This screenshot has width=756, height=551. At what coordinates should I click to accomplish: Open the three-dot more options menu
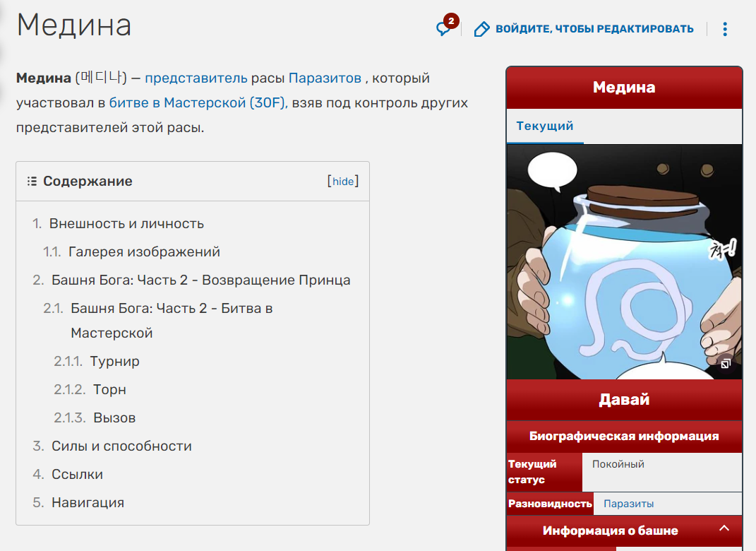click(x=725, y=29)
